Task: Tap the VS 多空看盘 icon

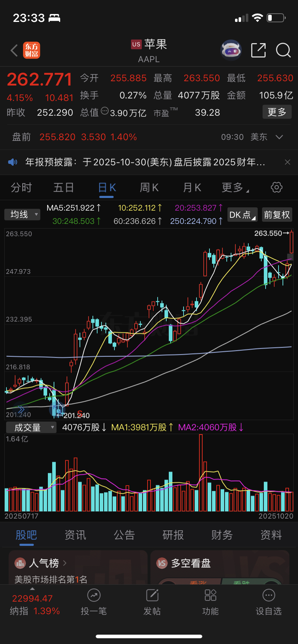Action: click(x=162, y=563)
